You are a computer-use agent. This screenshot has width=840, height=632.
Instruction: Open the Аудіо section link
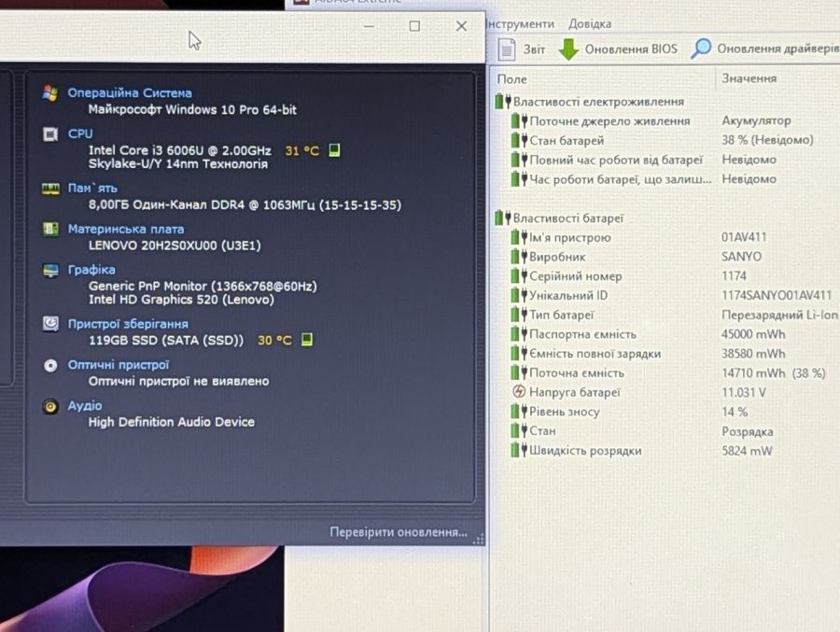coord(85,406)
